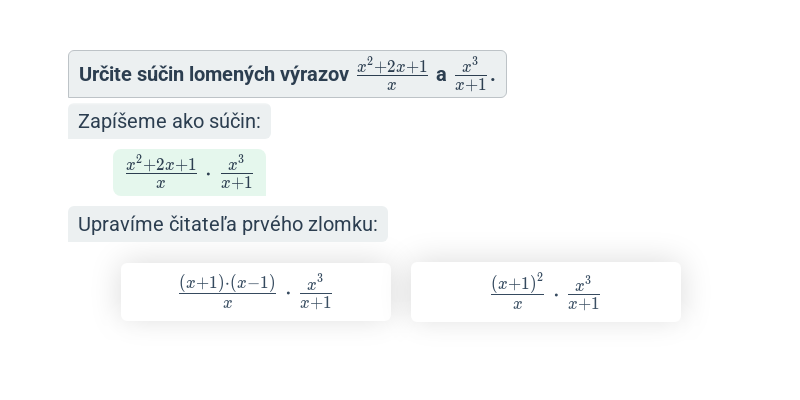Viewport: 800px width, 400px height.
Task: Click the (x+1)² over x fraction
Action: 517,292
